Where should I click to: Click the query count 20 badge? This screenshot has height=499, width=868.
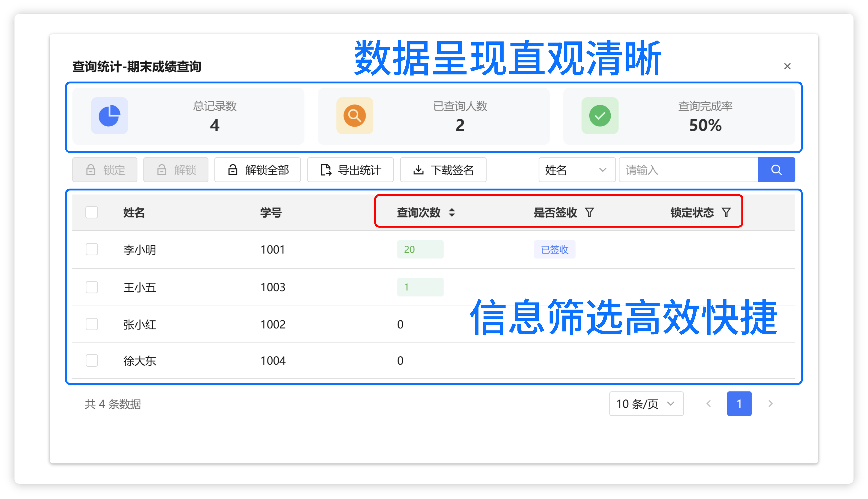pyautogui.click(x=420, y=250)
